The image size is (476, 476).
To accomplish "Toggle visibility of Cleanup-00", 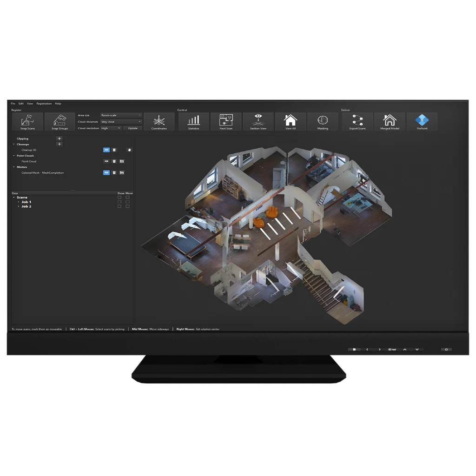I will [x=106, y=150].
